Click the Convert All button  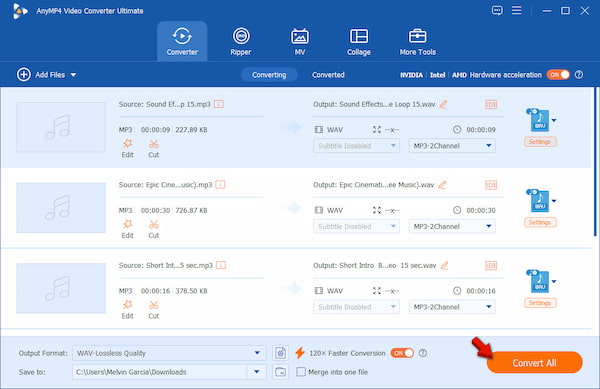(534, 363)
